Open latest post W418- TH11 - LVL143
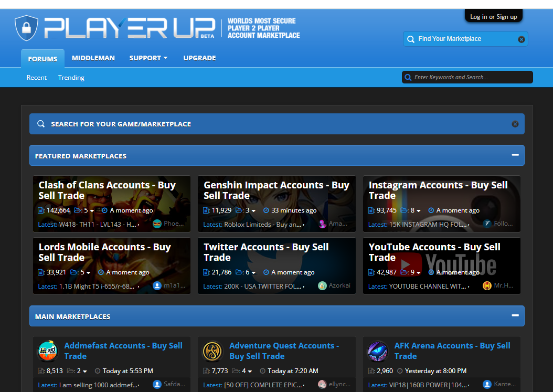This screenshot has height=392, width=553. (x=98, y=225)
